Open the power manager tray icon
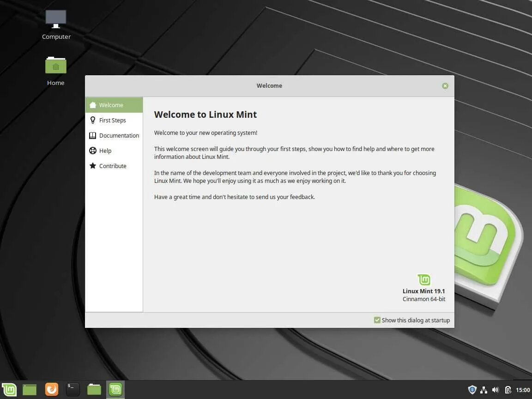Image resolution: width=532 pixels, height=399 pixels. click(x=508, y=390)
